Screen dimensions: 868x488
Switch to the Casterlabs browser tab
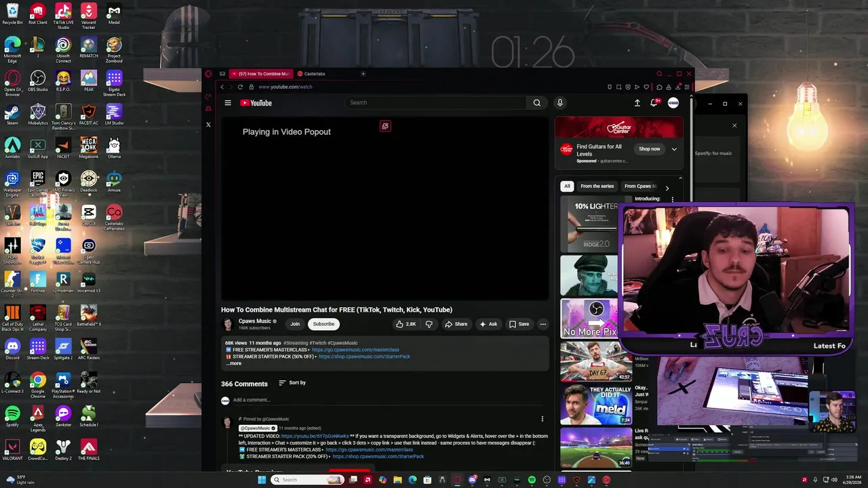coord(315,74)
